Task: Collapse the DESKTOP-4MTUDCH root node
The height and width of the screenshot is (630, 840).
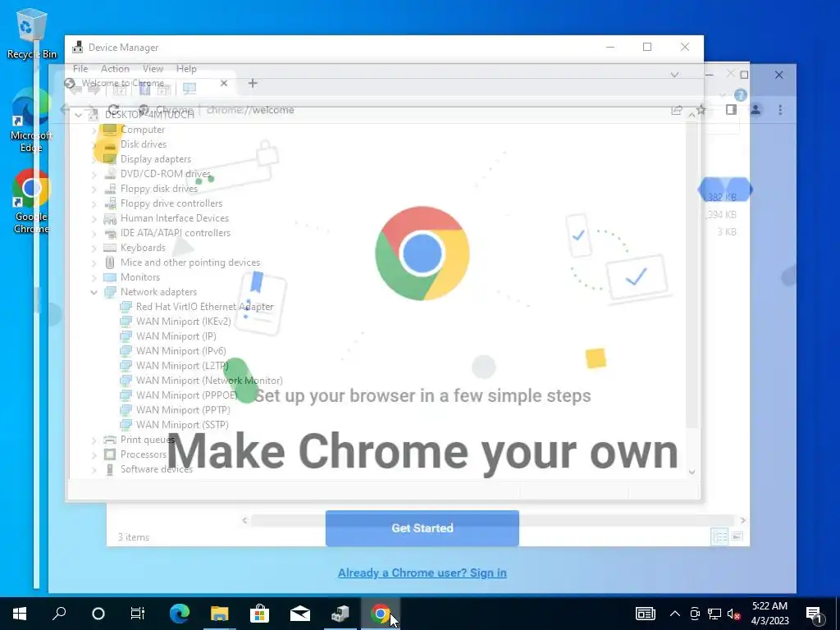Action: pyautogui.click(x=78, y=115)
